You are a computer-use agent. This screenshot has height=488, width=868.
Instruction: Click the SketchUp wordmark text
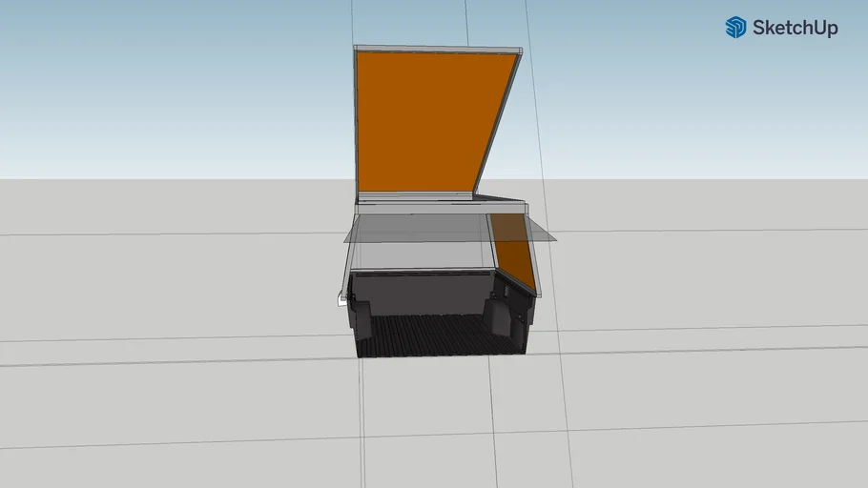795,29
